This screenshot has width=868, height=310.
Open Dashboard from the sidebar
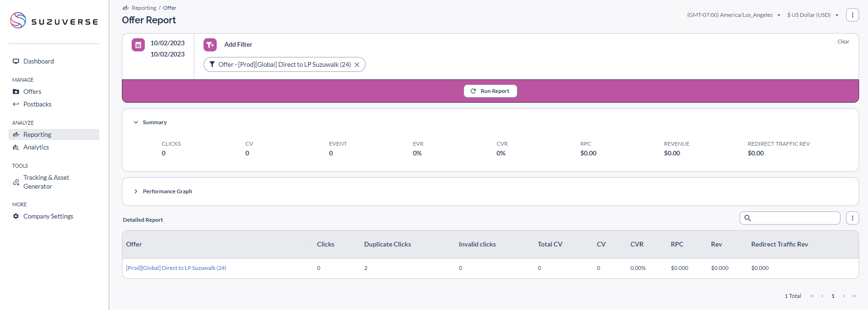coord(38,61)
